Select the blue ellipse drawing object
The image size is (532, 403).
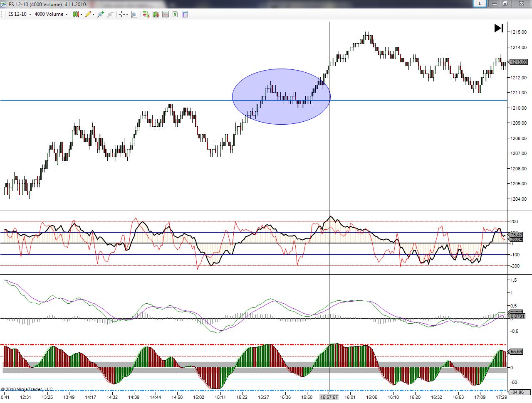[281, 96]
